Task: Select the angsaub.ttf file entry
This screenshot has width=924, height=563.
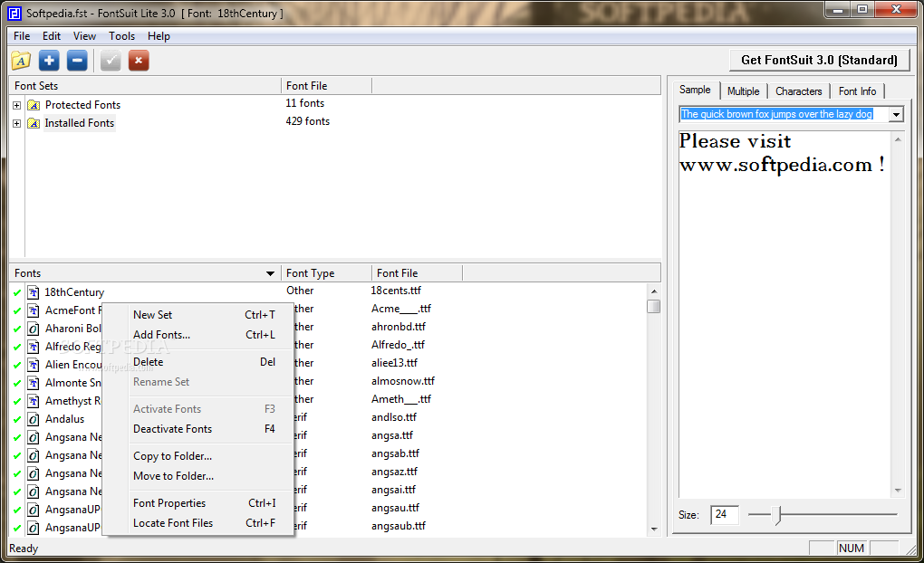Action: [x=399, y=526]
